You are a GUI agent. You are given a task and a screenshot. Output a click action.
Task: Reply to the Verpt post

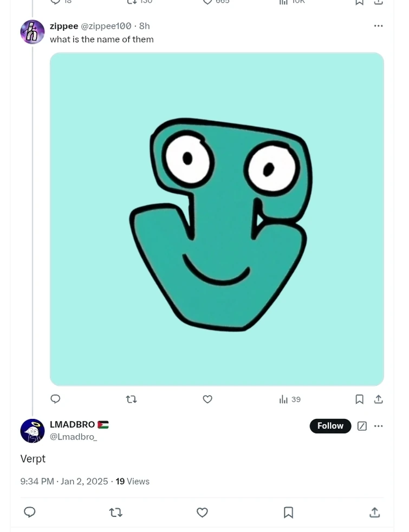[30, 512]
